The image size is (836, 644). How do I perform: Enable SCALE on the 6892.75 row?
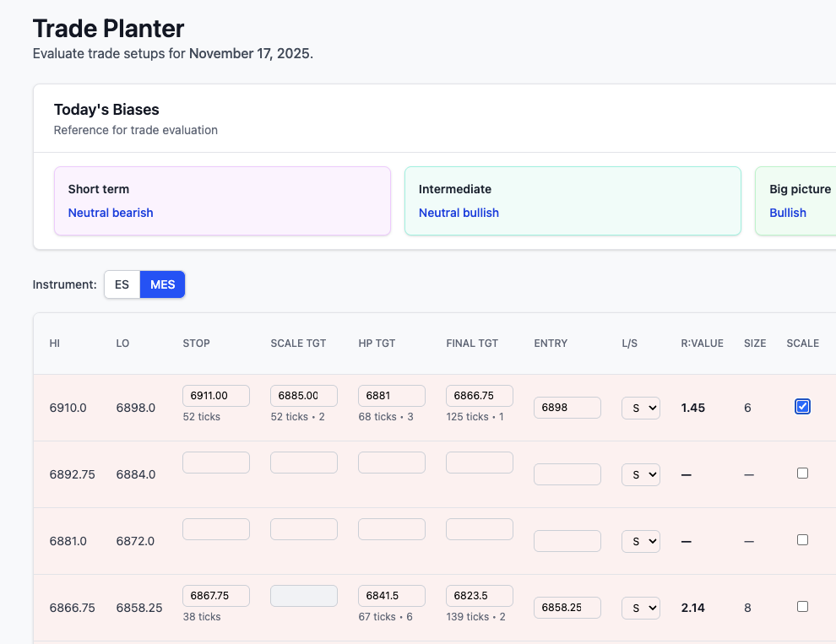click(802, 473)
